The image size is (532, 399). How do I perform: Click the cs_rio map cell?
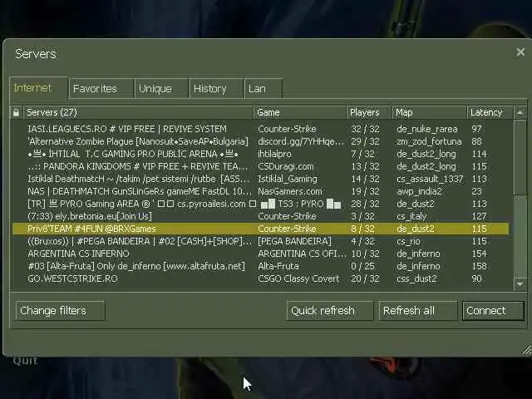pyautogui.click(x=408, y=241)
